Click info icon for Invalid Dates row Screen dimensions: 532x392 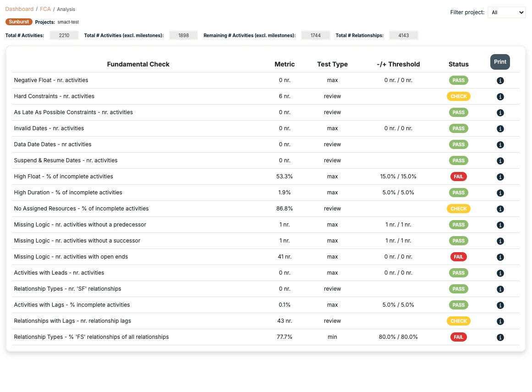click(500, 129)
